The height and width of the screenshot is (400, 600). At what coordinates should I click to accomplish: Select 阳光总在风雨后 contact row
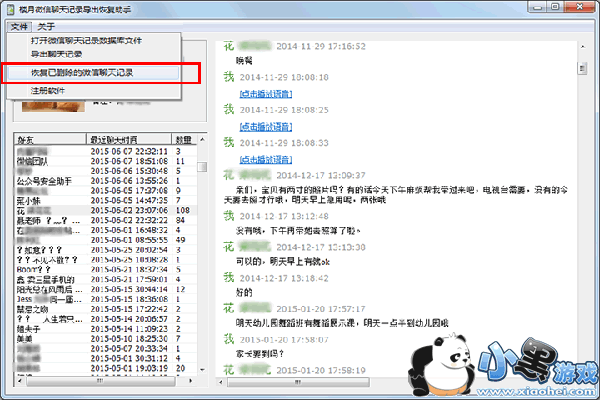coord(106,290)
